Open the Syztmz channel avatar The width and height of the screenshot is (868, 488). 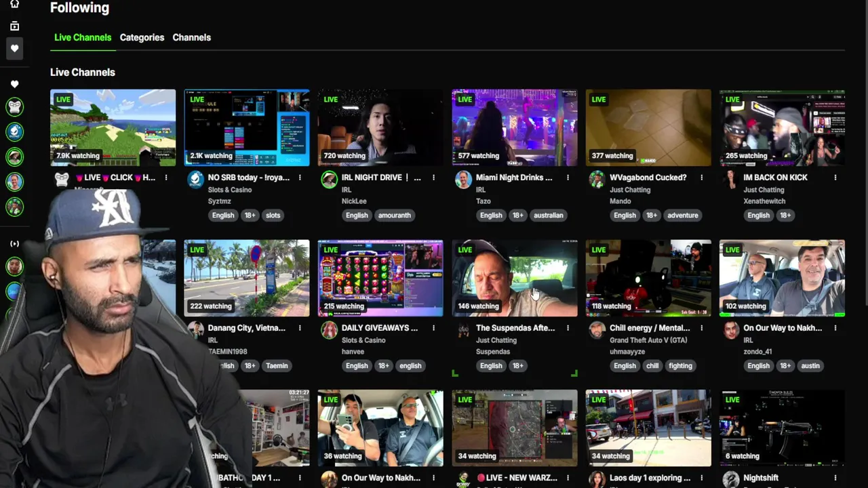pyautogui.click(x=195, y=179)
